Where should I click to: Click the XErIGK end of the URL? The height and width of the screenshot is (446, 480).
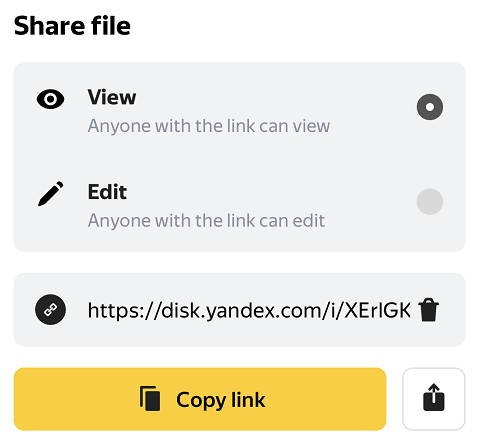(377, 310)
